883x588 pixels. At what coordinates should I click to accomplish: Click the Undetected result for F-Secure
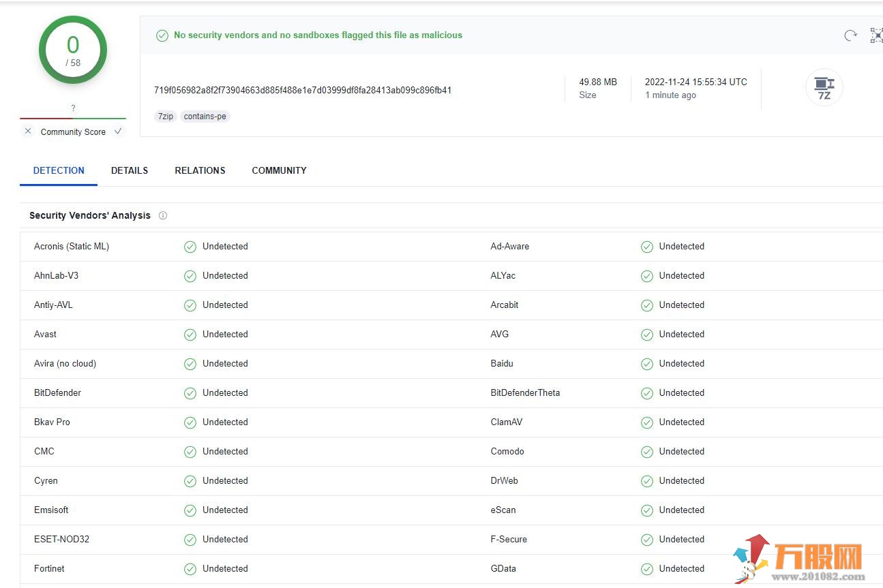[682, 539]
